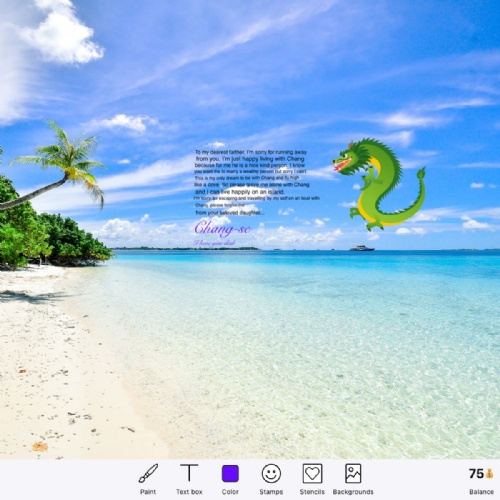This screenshot has height=500, width=500.
Task: Click the money bag balance icon
Action: pos(489,473)
